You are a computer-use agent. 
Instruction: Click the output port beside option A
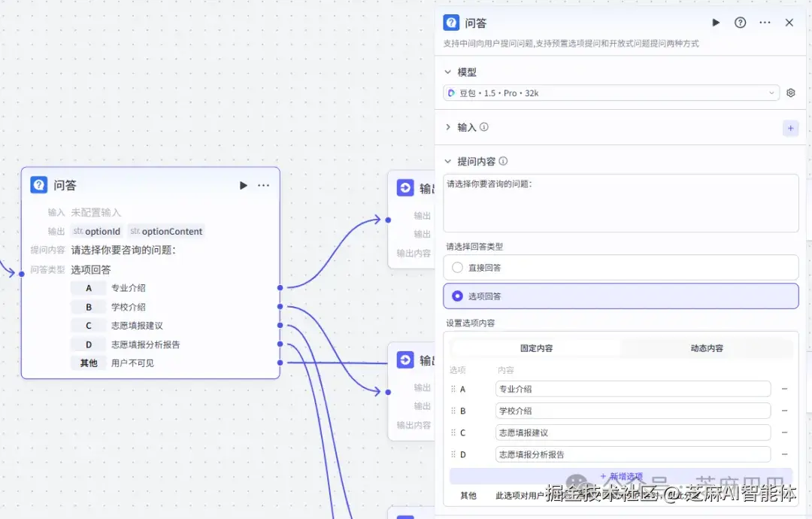point(280,287)
